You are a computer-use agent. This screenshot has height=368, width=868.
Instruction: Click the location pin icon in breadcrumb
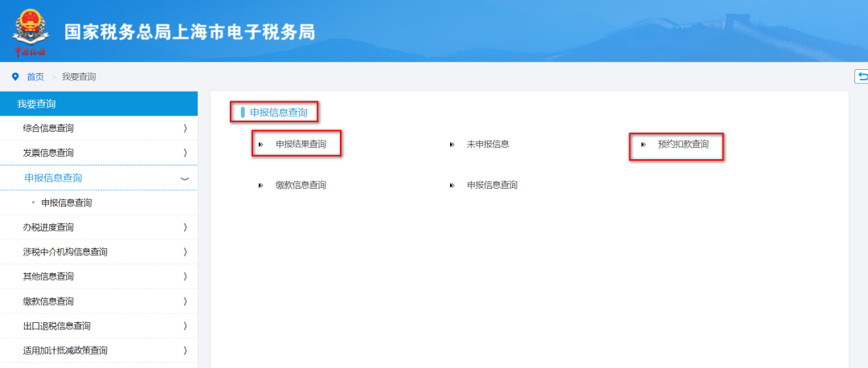point(15,76)
